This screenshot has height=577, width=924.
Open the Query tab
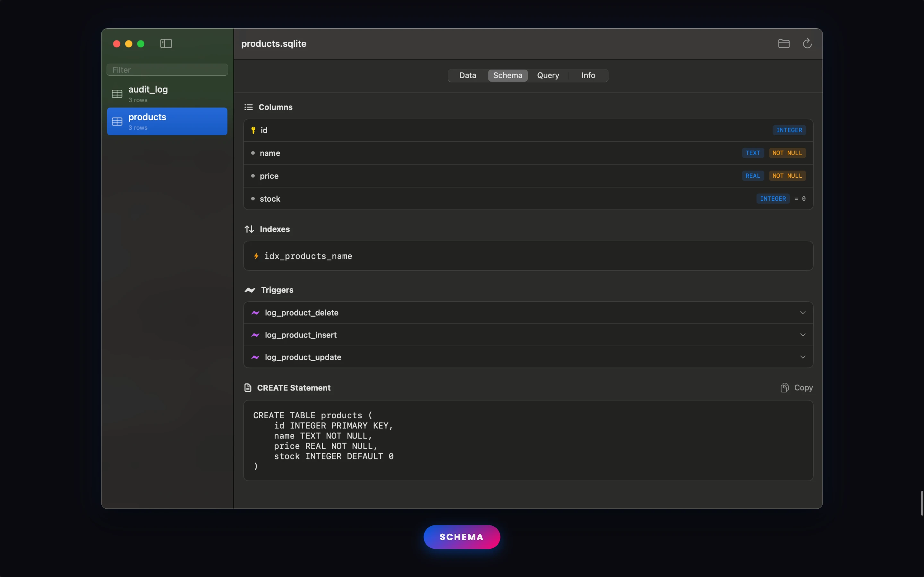(x=548, y=76)
